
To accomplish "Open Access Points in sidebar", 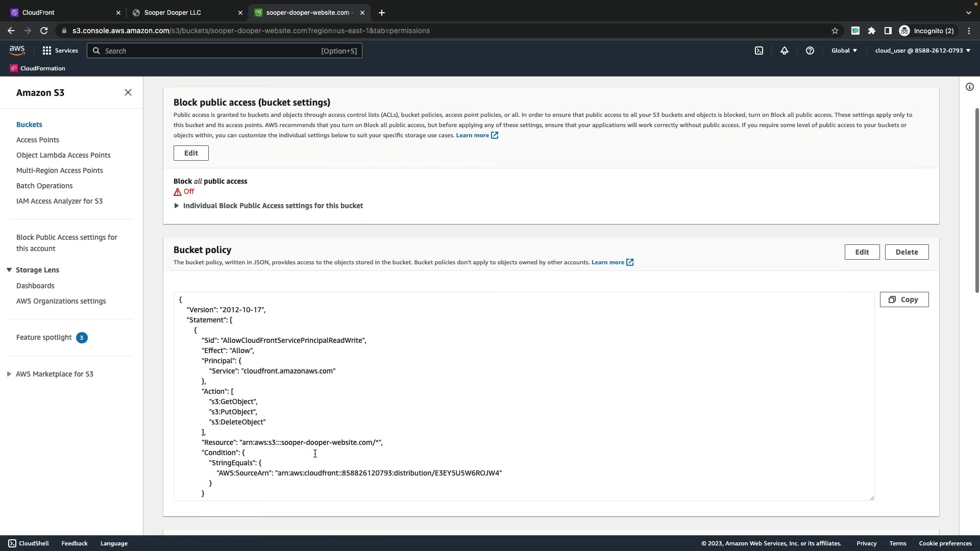I will 38,140.
